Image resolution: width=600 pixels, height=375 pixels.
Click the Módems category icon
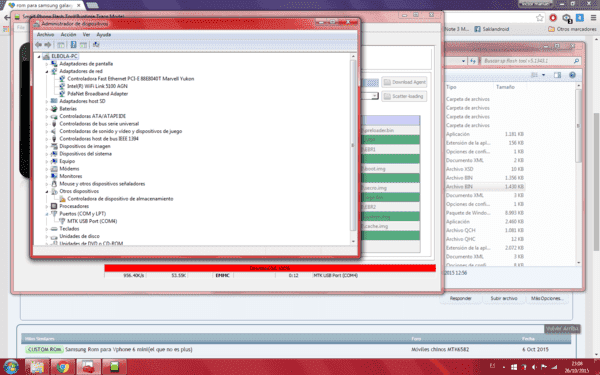tap(54, 169)
